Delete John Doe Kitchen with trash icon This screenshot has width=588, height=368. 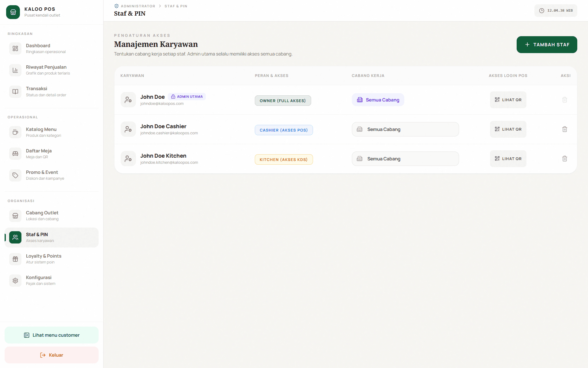coord(565,159)
